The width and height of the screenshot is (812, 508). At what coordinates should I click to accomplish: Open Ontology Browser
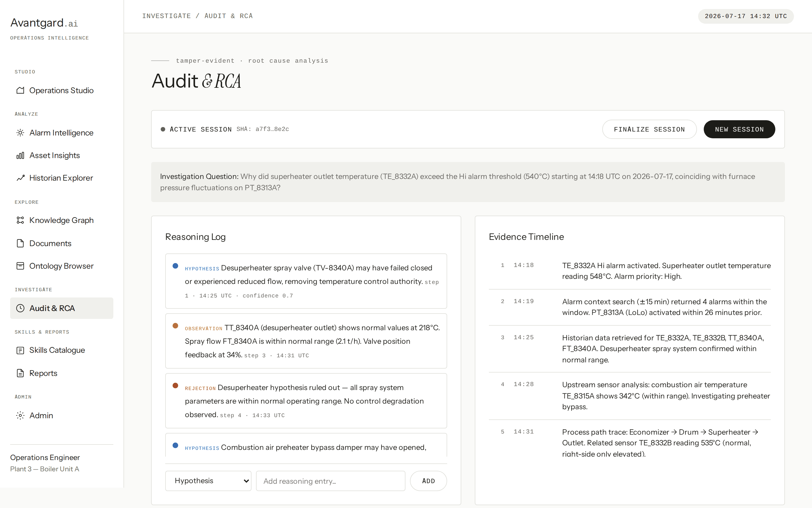pos(62,266)
